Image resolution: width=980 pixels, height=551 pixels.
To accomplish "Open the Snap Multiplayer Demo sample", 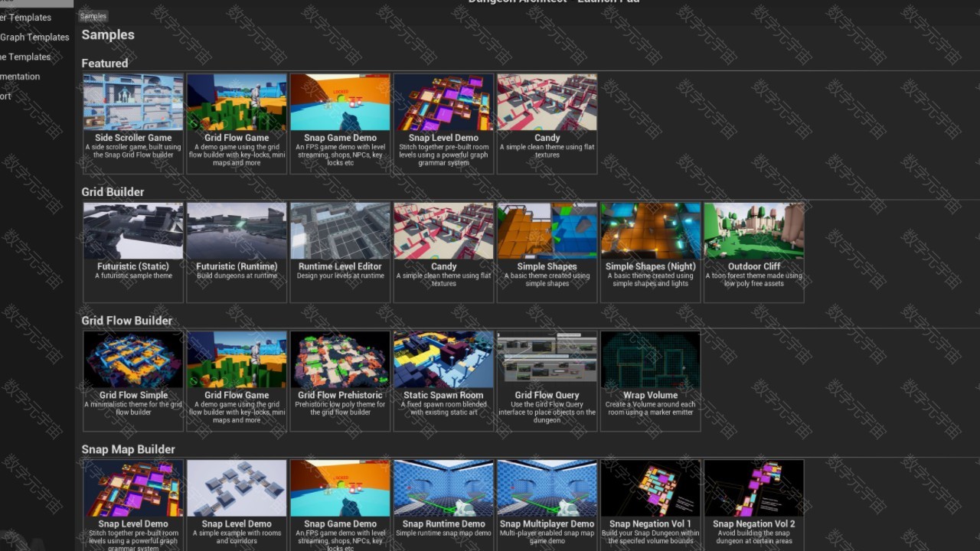I will pos(547,505).
